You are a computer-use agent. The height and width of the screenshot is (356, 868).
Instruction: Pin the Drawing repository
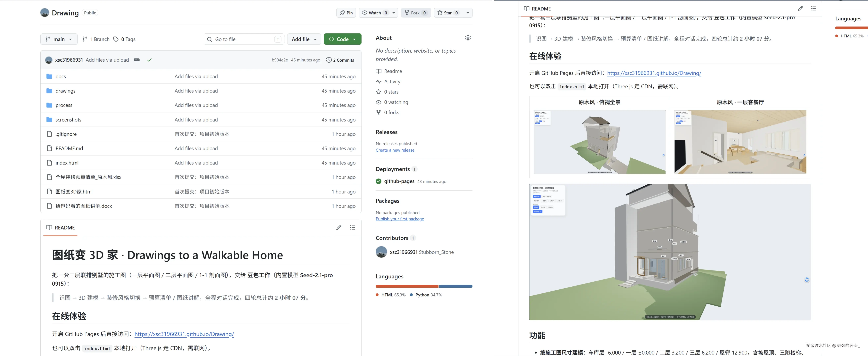coord(346,13)
